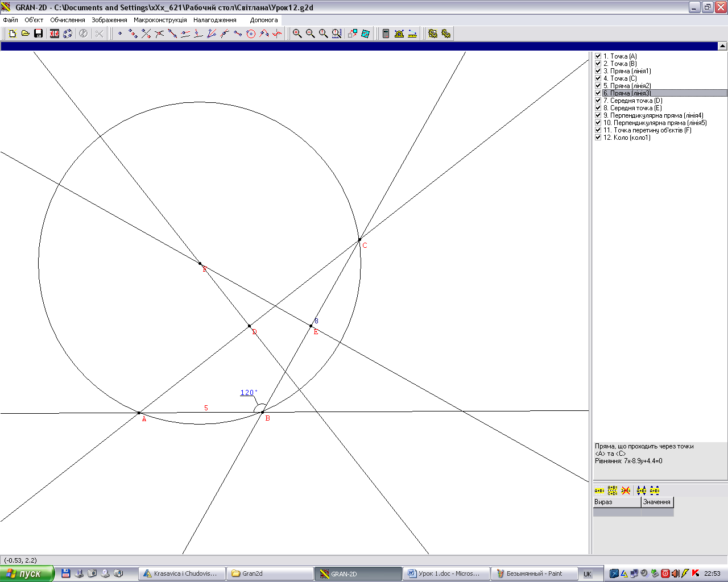Toggle checkbox for 4. Точка (C)

click(x=598, y=78)
